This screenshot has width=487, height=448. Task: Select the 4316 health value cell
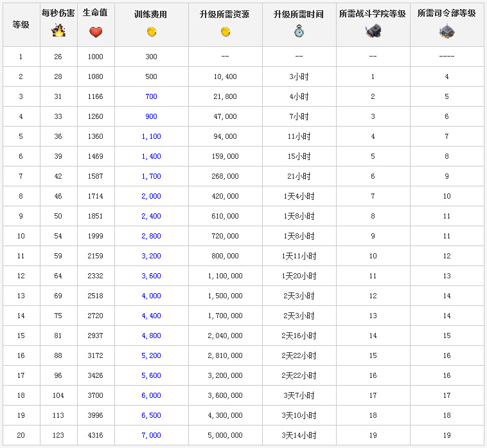point(95,435)
